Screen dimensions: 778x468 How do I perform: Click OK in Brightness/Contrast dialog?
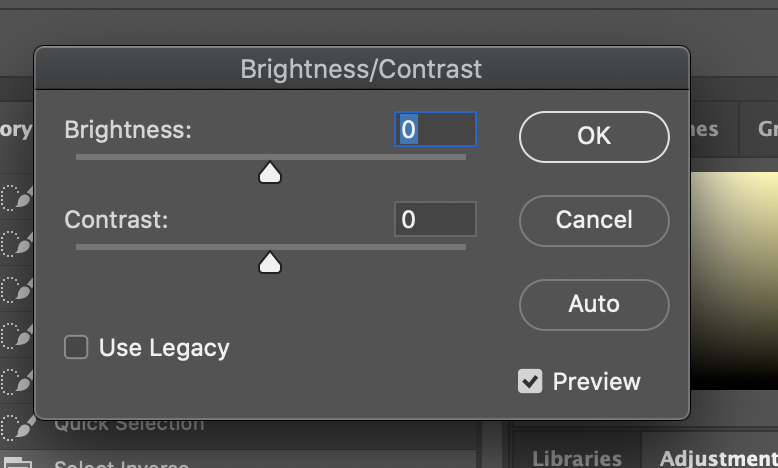(x=594, y=136)
